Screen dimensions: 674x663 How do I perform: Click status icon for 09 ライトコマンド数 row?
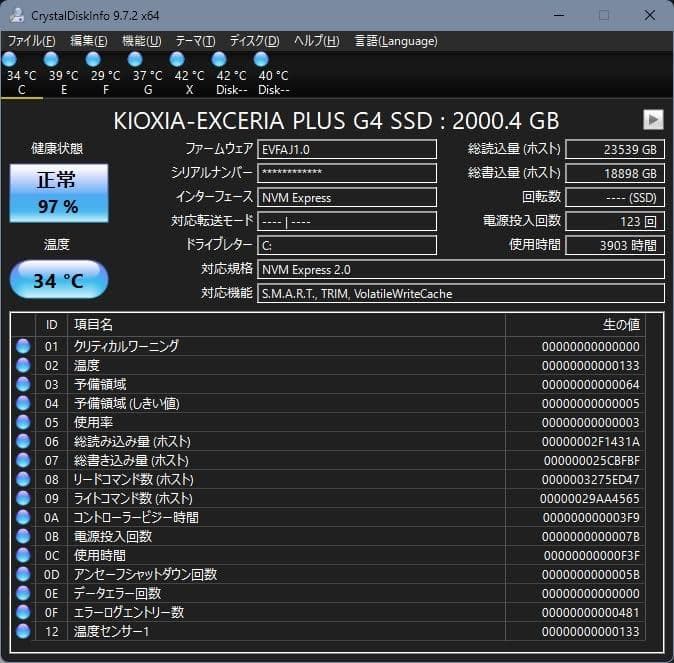tap(23, 498)
